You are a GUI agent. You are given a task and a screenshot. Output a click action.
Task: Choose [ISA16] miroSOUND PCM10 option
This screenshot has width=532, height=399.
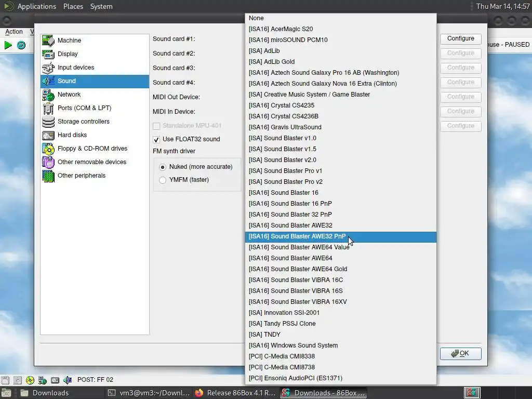point(341,40)
